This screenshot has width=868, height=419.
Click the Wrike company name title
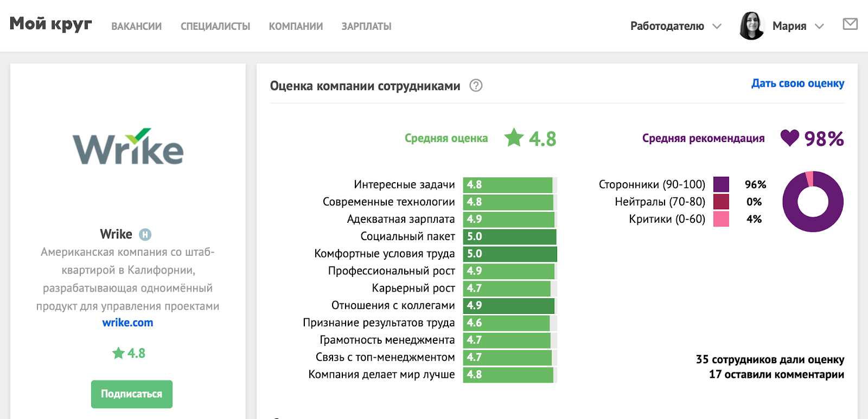coord(116,234)
